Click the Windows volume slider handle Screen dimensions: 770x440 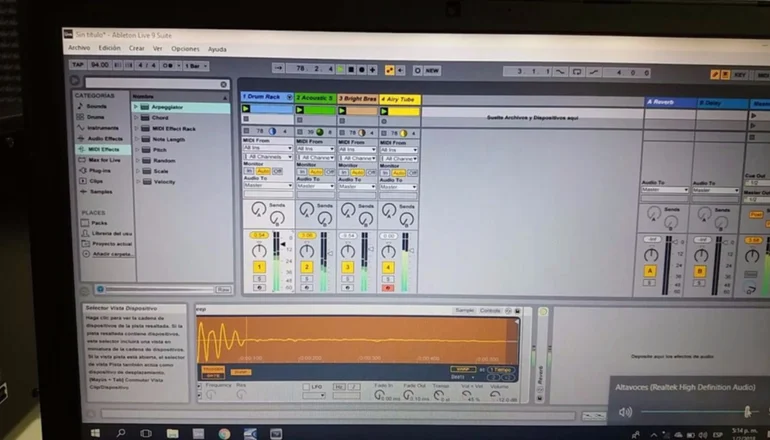click(747, 412)
